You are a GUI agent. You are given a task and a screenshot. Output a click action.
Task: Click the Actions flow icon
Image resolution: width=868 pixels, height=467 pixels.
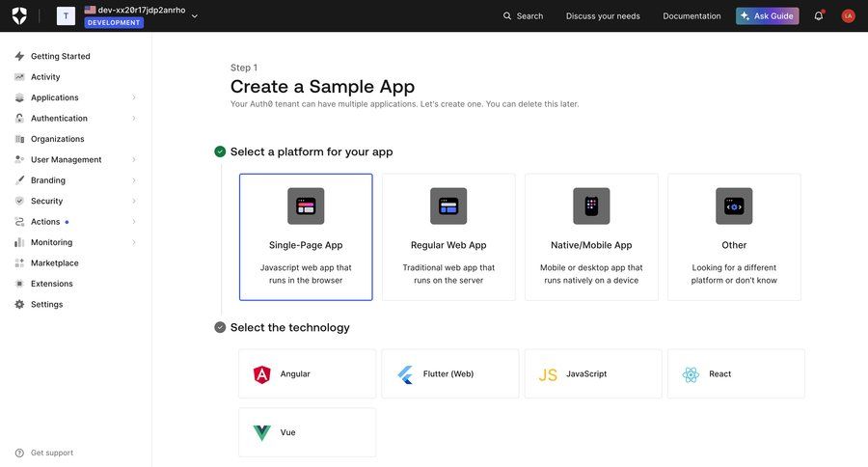pos(19,222)
